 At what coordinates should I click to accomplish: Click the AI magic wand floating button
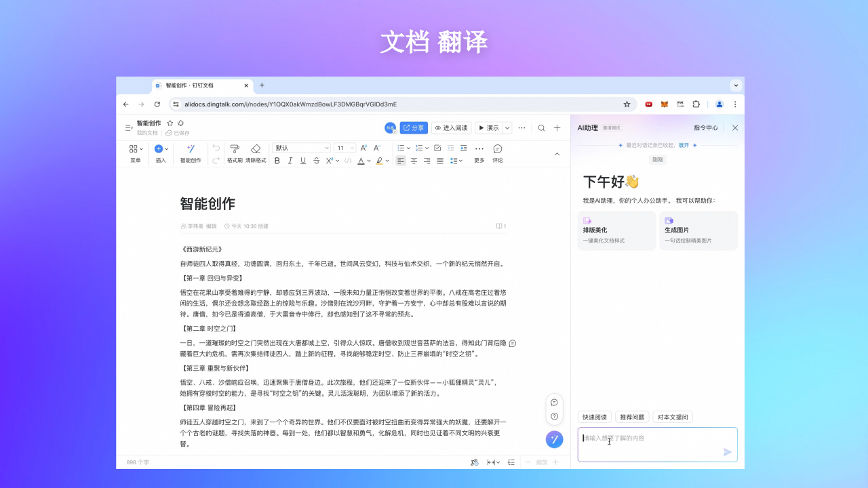pos(554,439)
